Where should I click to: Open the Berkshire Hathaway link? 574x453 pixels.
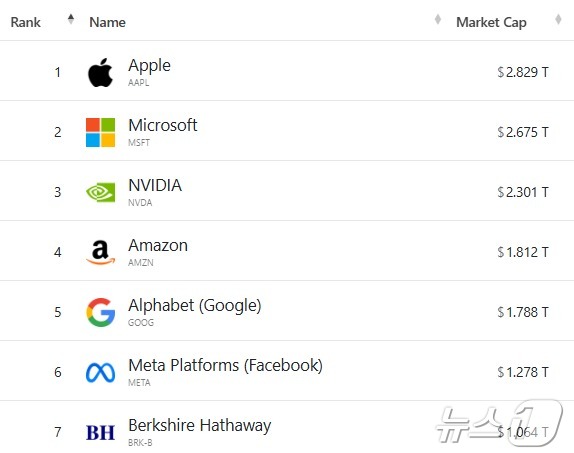coord(200,426)
